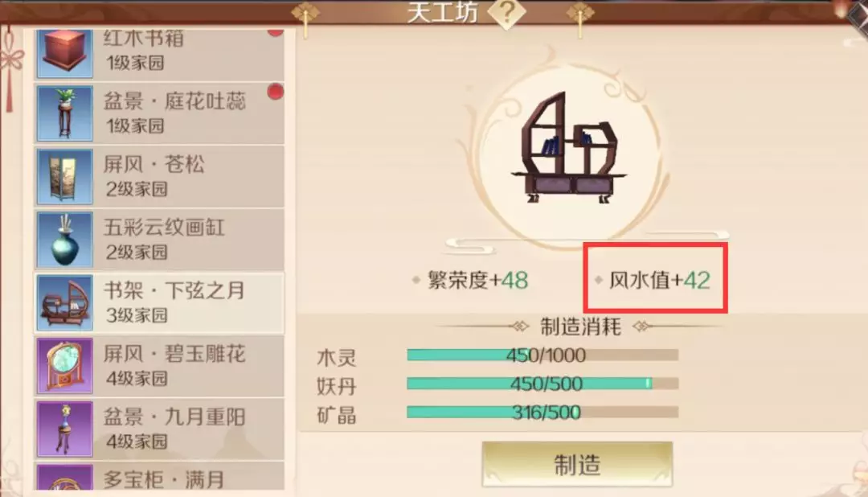Click the red wooden bookcase icon

64,53
